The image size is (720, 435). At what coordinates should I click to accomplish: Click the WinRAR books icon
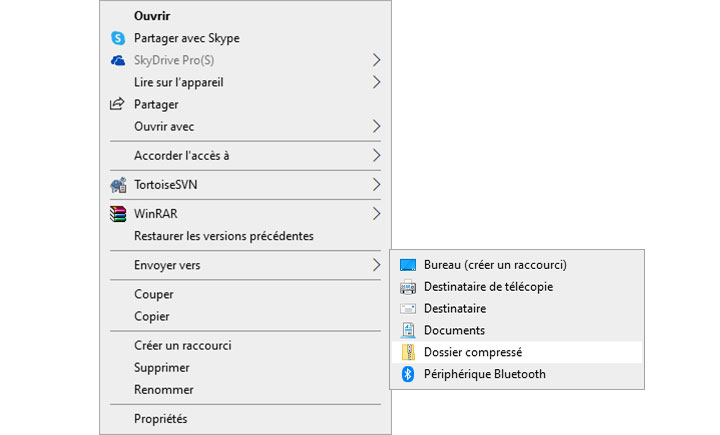coord(117,214)
